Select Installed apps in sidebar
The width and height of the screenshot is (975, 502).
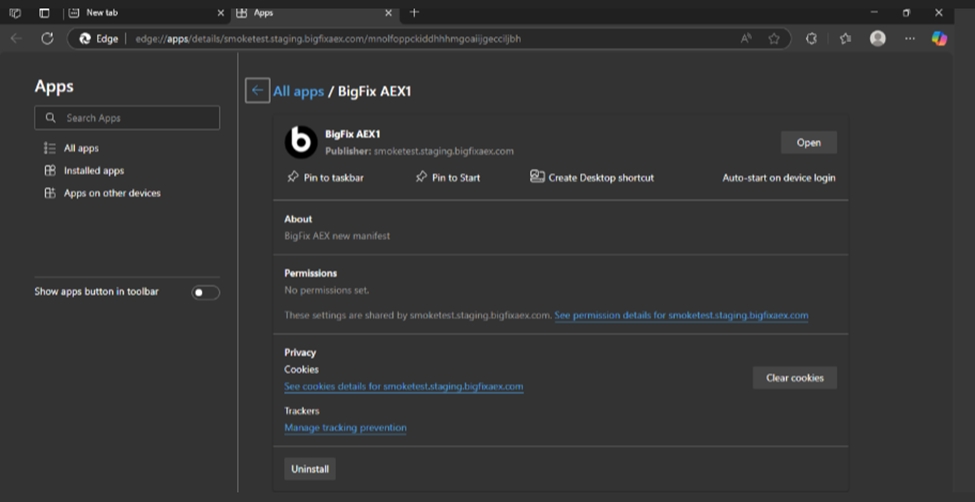93,170
